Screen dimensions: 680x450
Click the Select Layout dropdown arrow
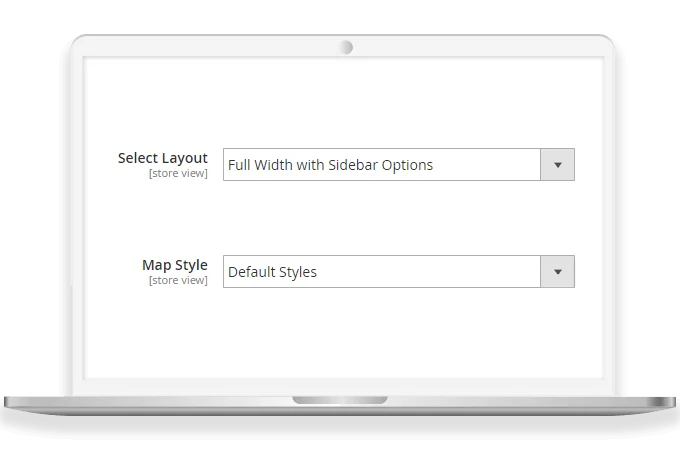point(557,165)
